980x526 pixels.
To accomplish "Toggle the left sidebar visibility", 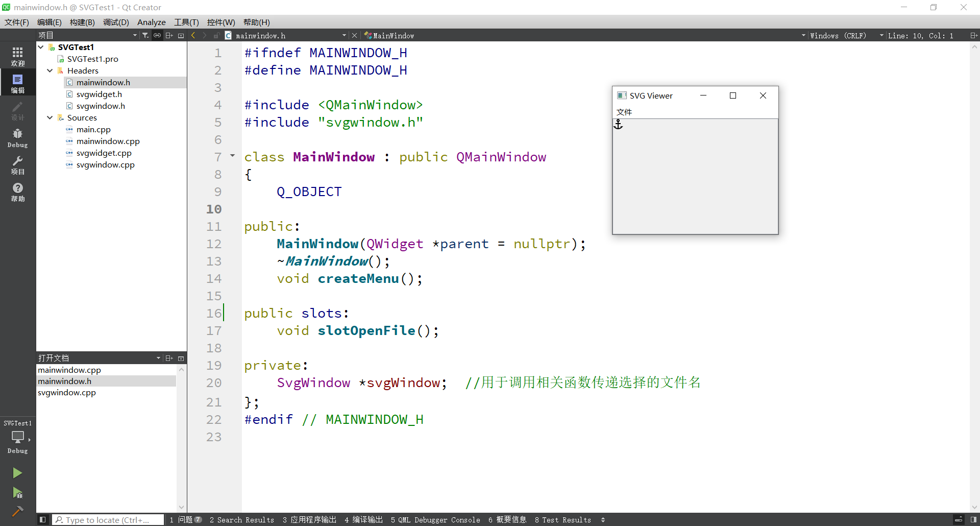I will (x=43, y=520).
